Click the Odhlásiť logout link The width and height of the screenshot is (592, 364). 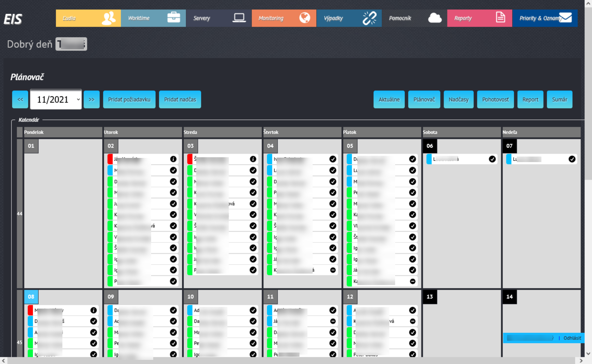pyautogui.click(x=572, y=338)
